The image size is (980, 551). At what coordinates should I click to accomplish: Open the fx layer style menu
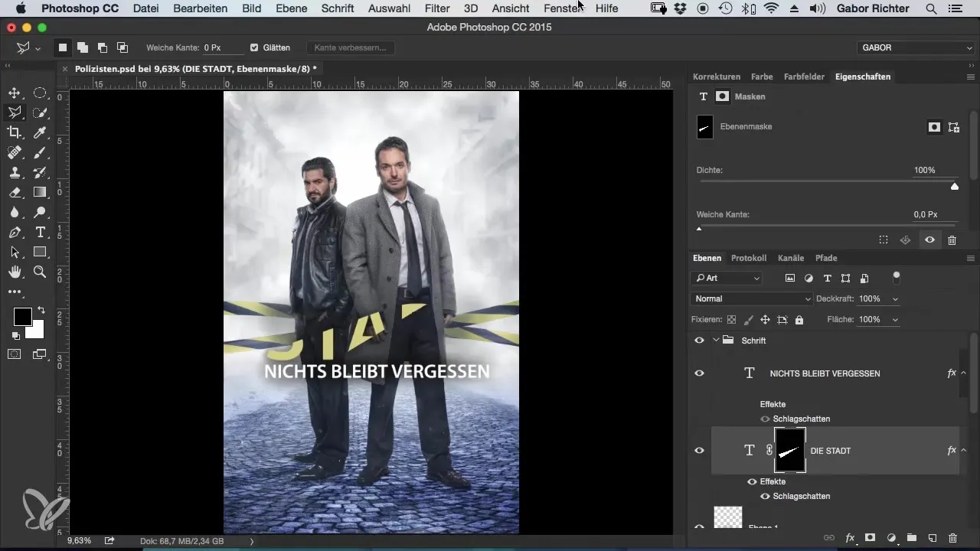(850, 538)
